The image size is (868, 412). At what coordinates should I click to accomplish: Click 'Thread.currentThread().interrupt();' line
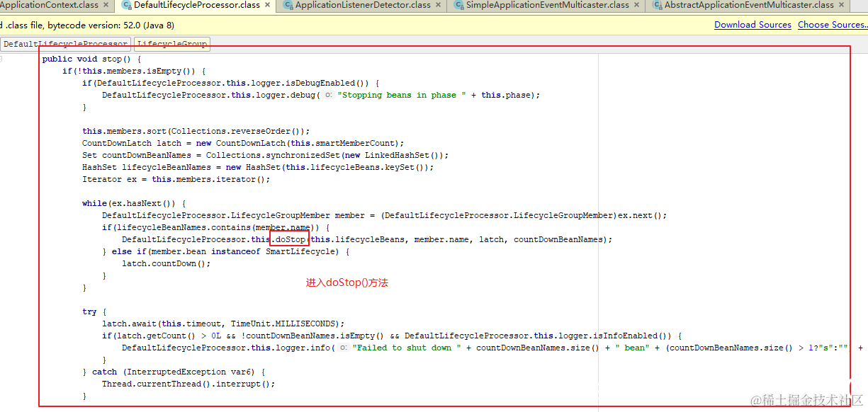[188, 384]
